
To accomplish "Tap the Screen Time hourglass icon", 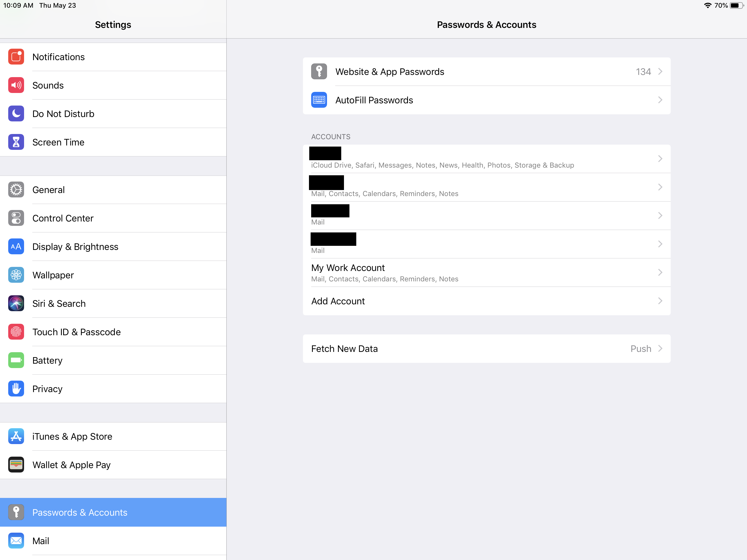I will click(x=16, y=142).
